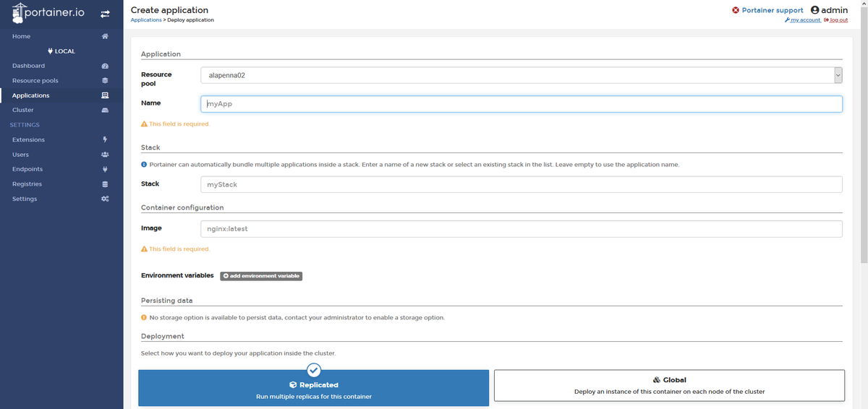Screen dimensions: 868x409
Task: Click the checkmark badge above Replicated
Action: (x=313, y=370)
